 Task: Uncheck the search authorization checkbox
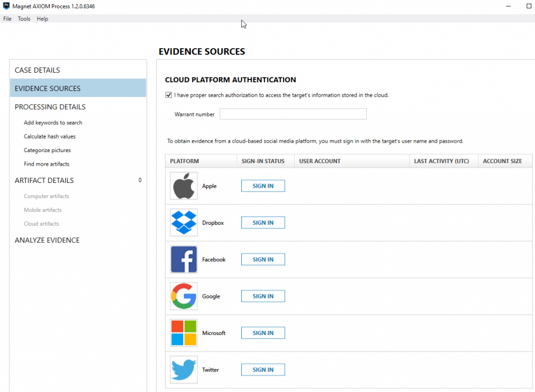coord(169,95)
